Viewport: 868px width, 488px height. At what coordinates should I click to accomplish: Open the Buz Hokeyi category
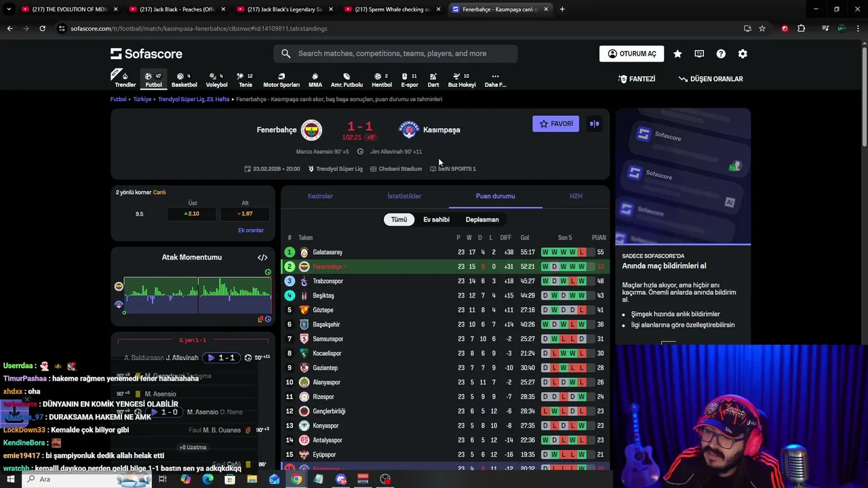(462, 79)
